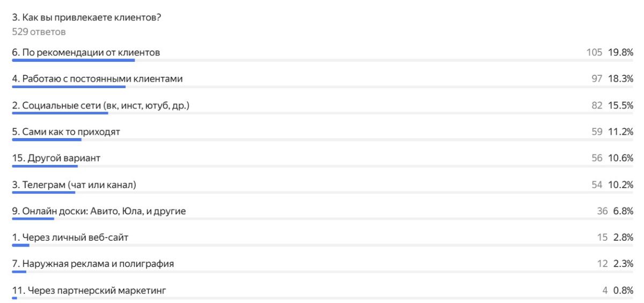Screen dimensions: 644x303
Task: Select 'По рекомендации от клиентов' answer row
Action: 86,53
